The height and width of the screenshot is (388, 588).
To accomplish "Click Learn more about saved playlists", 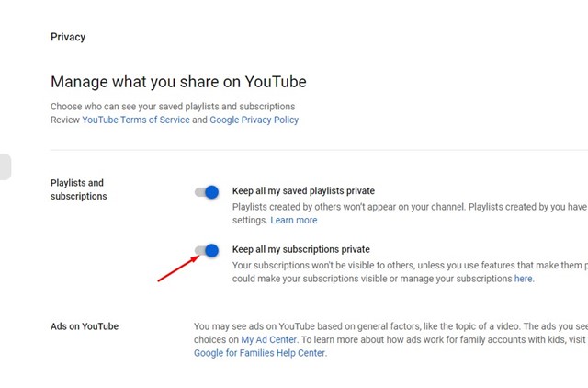I will tap(293, 221).
